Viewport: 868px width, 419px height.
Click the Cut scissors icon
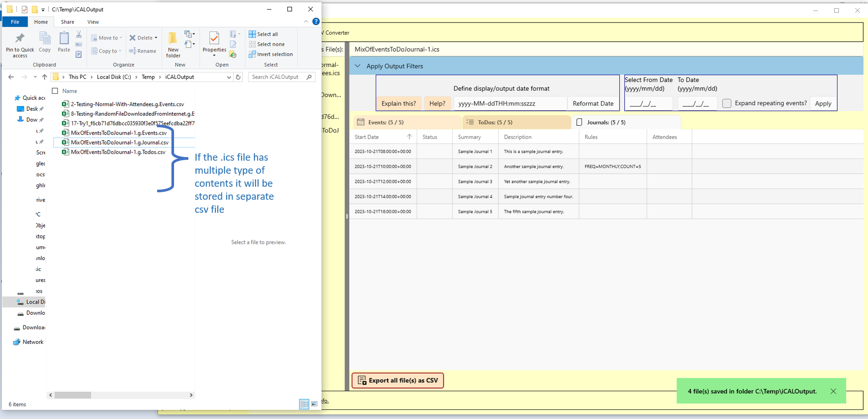(x=79, y=34)
